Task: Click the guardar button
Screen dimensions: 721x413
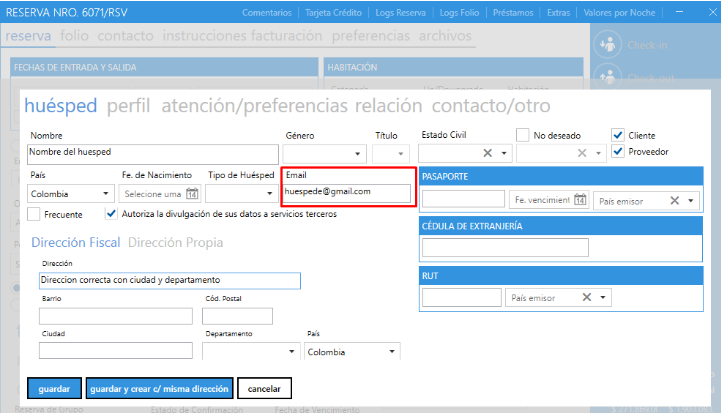Action: pos(53,388)
